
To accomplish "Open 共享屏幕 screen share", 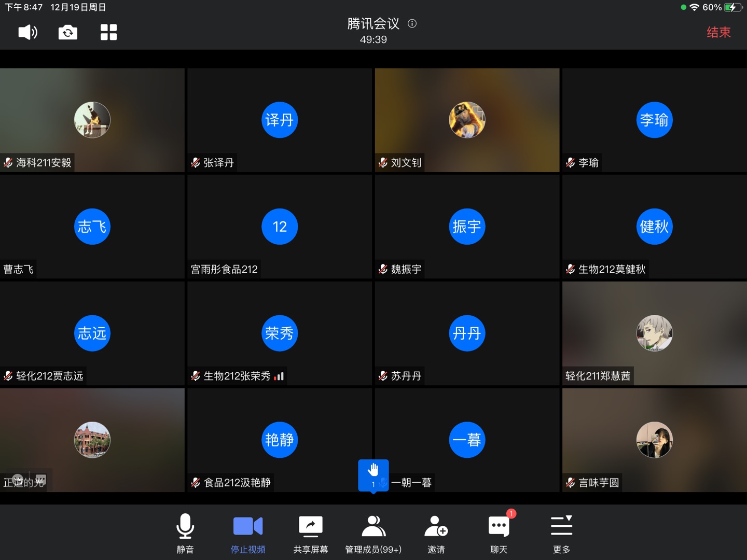I will click(310, 533).
